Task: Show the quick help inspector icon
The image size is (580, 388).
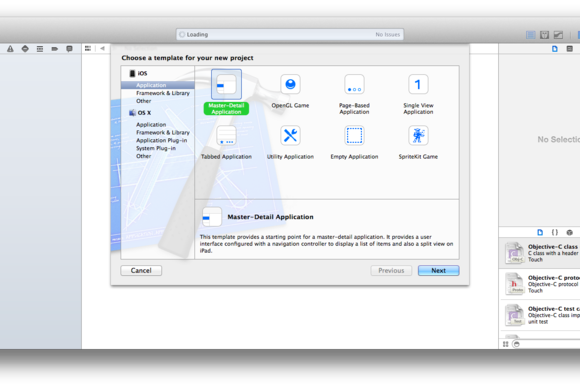Action: click(x=570, y=49)
